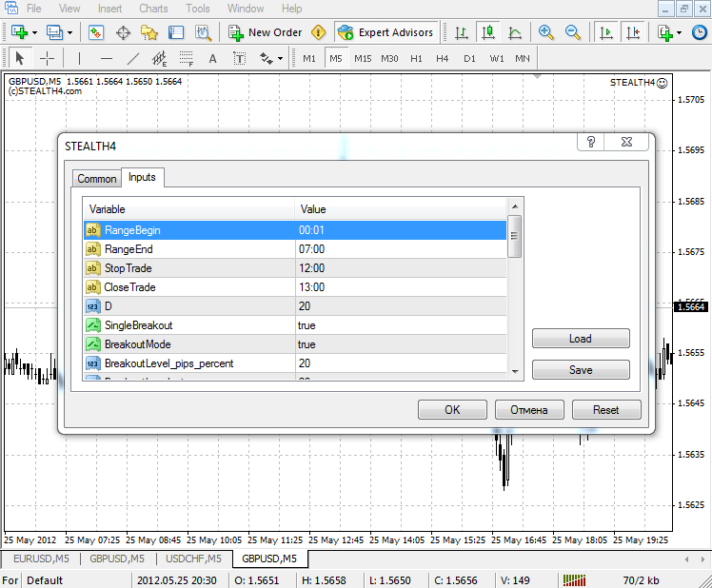Select the SingleBreakout variable row
The image size is (712, 588).
tap(295, 325)
